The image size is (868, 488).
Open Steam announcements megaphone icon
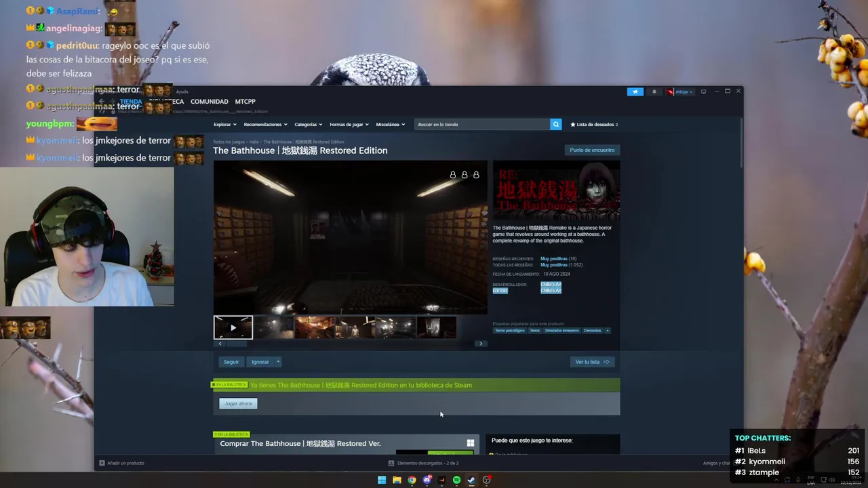coord(635,91)
